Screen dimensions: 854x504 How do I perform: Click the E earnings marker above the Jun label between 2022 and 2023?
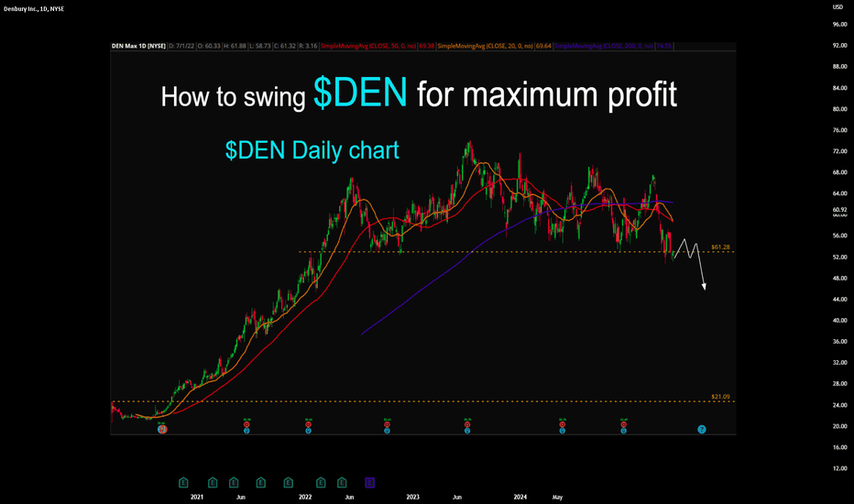click(342, 482)
